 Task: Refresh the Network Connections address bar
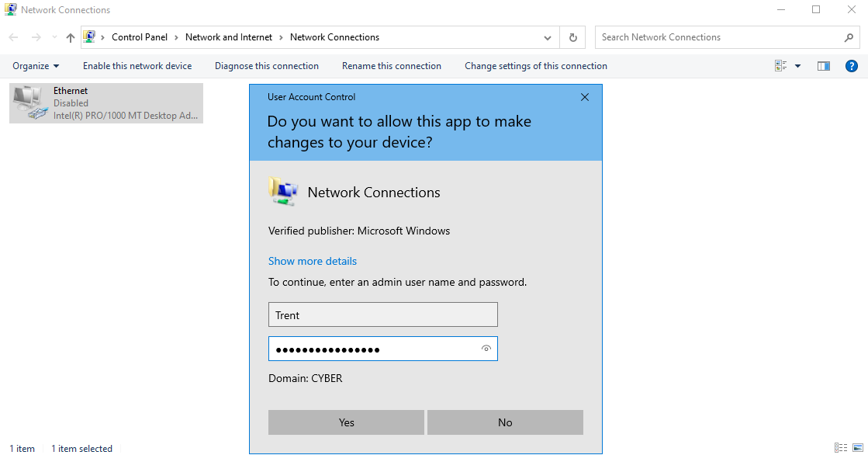coord(572,37)
